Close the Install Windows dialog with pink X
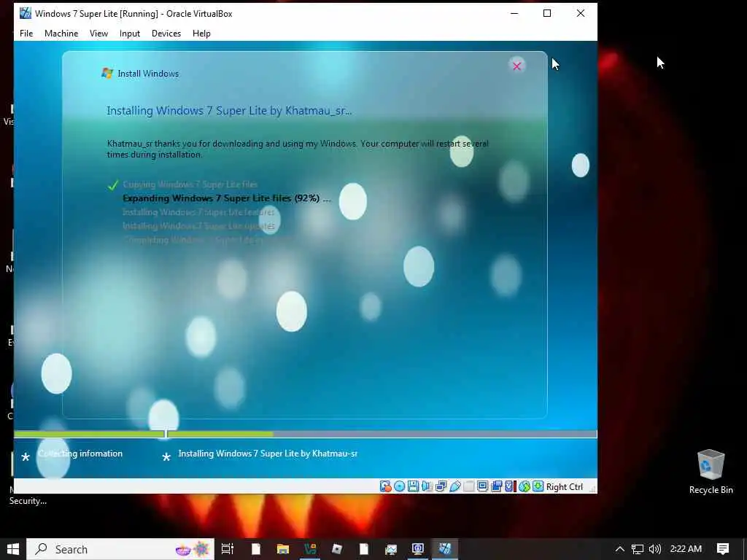 click(x=517, y=66)
